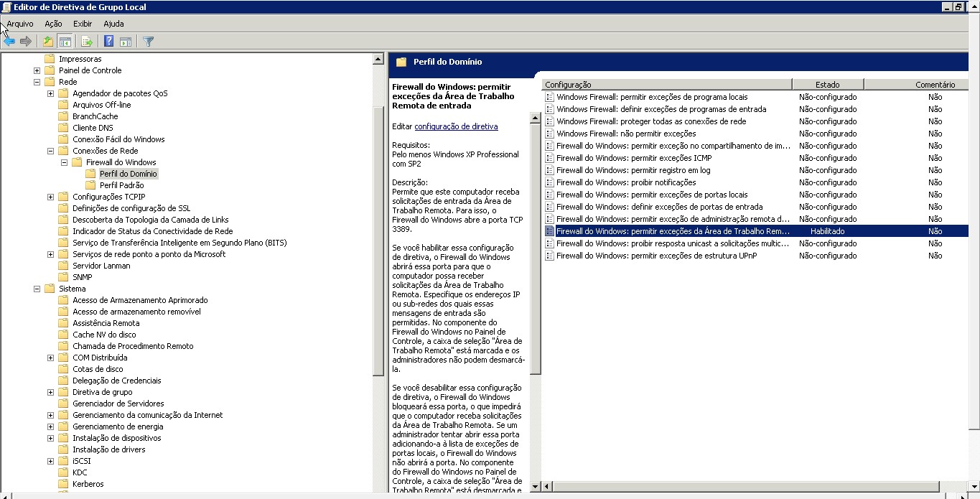
Task: Toggle the Show/Hide action pane icon
Action: [x=126, y=42]
